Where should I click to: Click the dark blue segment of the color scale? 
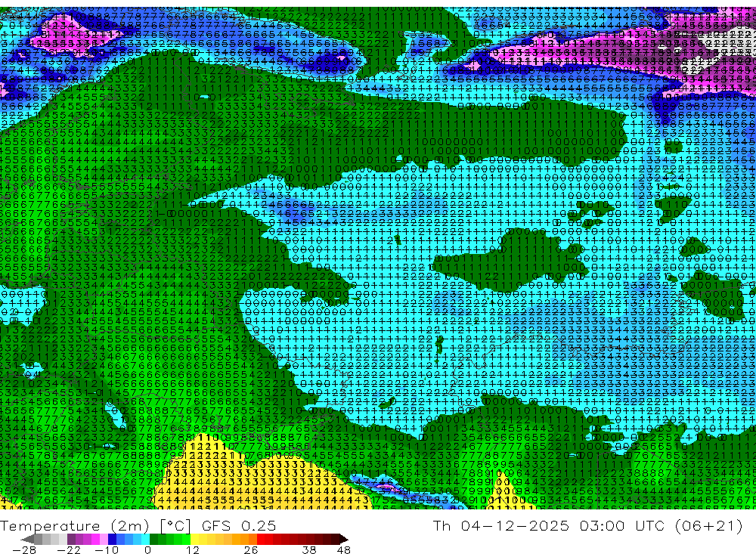[112, 539]
